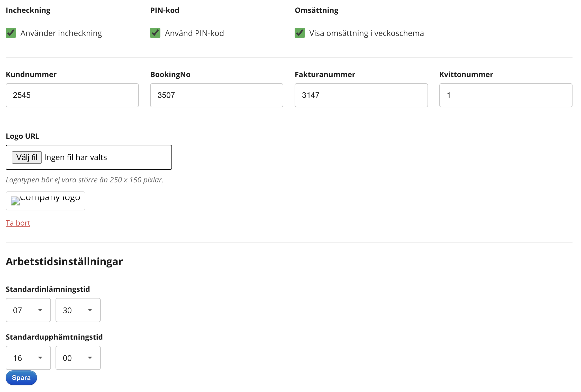Click the Kundnummer input field
This screenshot has width=581, height=392.
tap(72, 95)
